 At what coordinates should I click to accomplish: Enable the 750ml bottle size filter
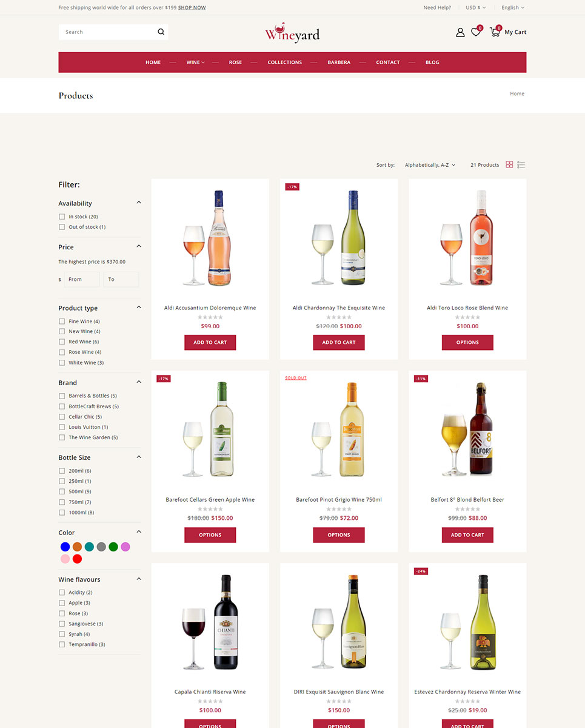point(62,502)
